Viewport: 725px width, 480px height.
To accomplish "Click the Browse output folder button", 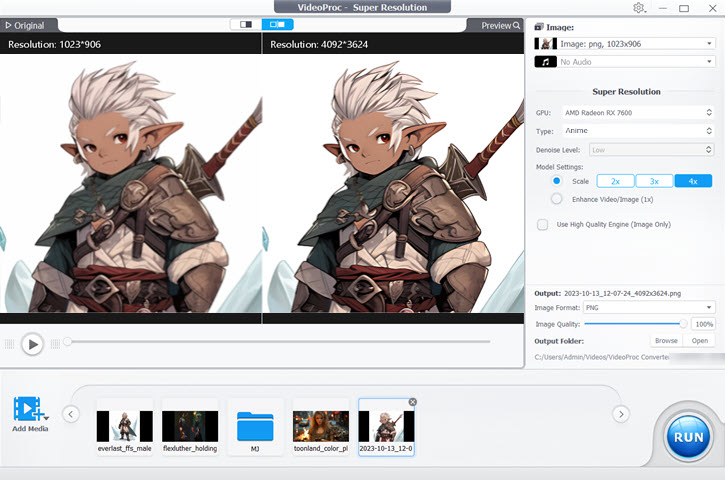I will [x=665, y=341].
